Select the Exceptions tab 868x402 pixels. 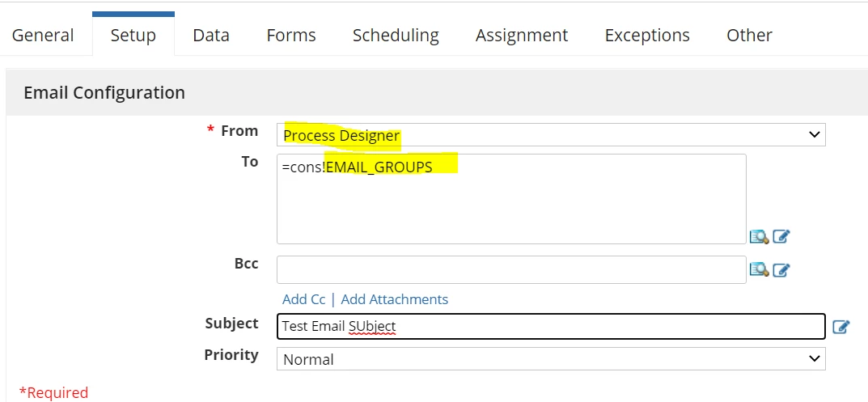tap(647, 35)
